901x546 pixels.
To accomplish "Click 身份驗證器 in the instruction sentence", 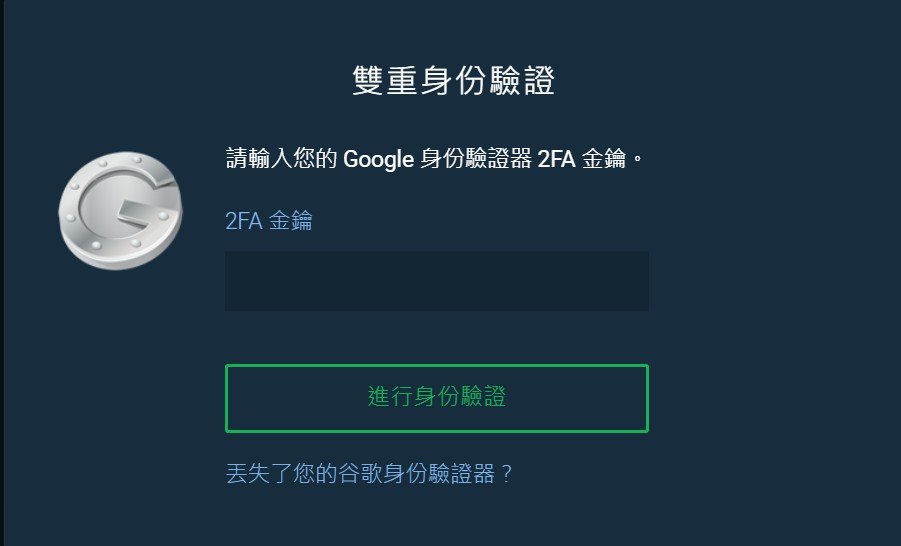I will click(475, 158).
